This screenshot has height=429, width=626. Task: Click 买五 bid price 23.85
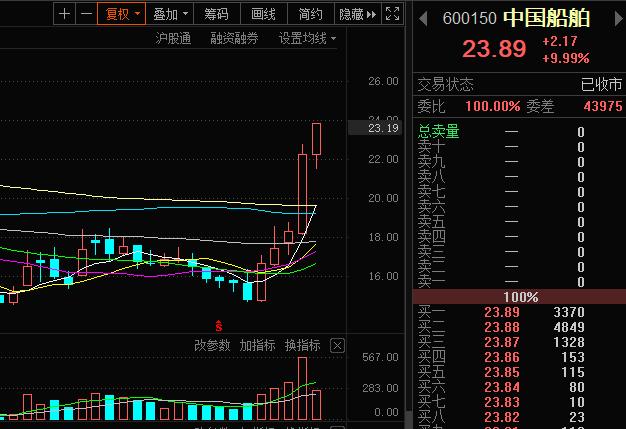click(x=502, y=372)
